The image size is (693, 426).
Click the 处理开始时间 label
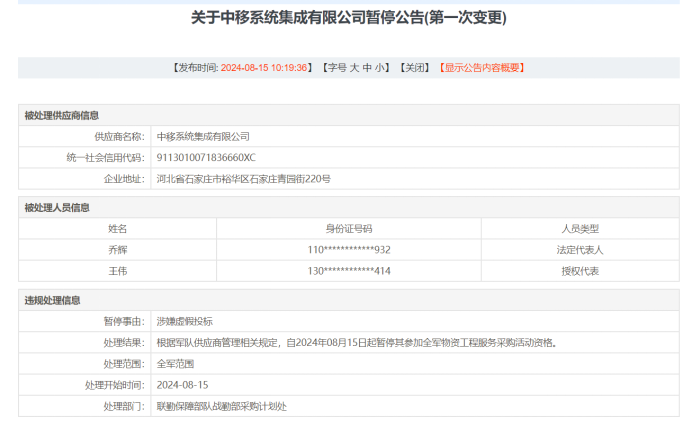(115, 385)
